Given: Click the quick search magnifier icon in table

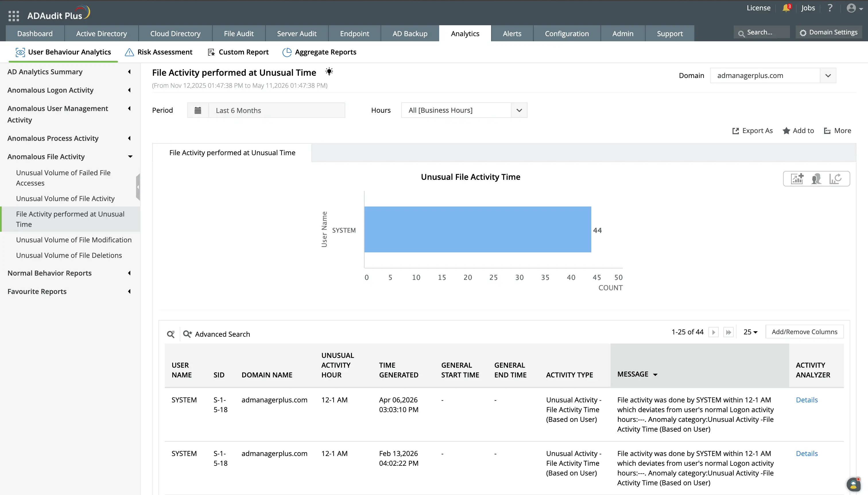Looking at the screenshot, I should 171,334.
